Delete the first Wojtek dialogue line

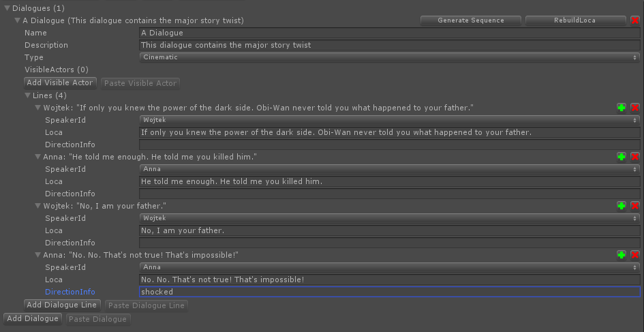point(634,108)
